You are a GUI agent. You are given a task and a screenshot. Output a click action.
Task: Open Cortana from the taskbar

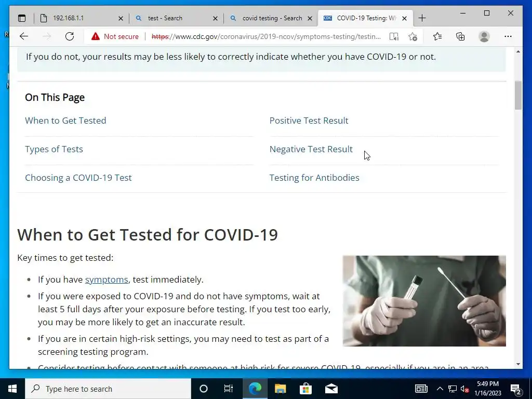pos(203,389)
